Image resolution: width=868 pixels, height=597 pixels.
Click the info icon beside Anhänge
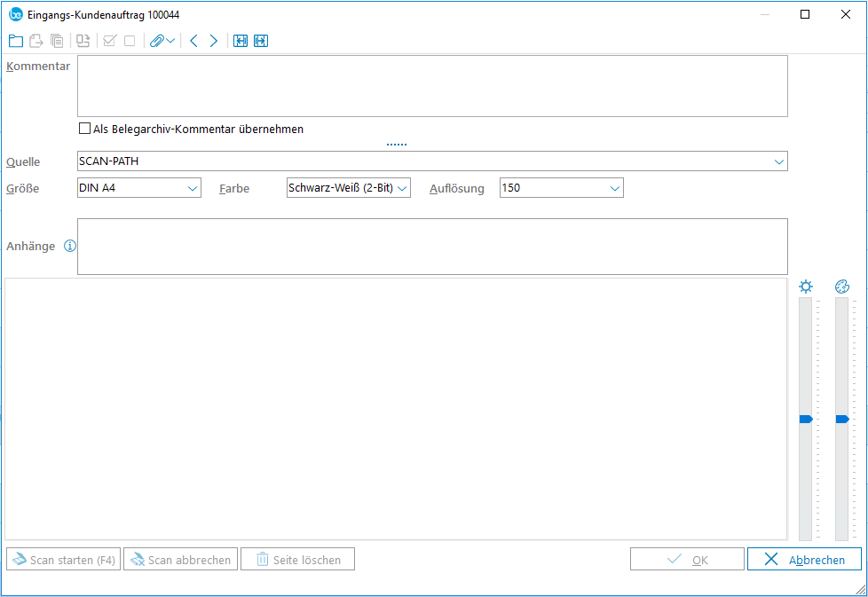click(x=70, y=247)
